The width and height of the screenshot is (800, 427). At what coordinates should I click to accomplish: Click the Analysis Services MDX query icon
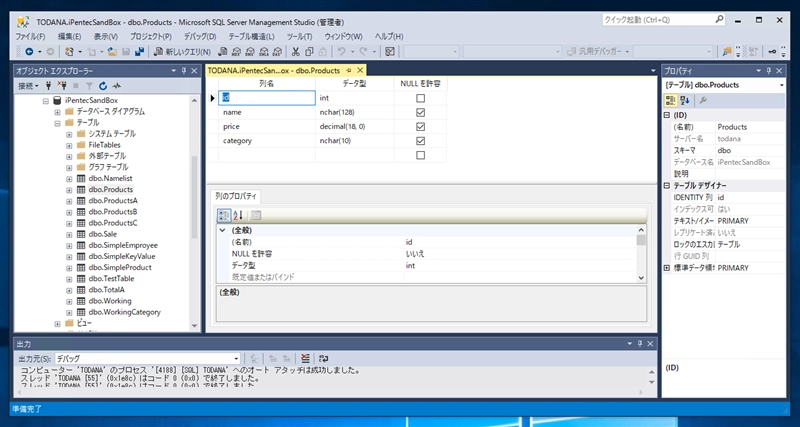click(236, 52)
